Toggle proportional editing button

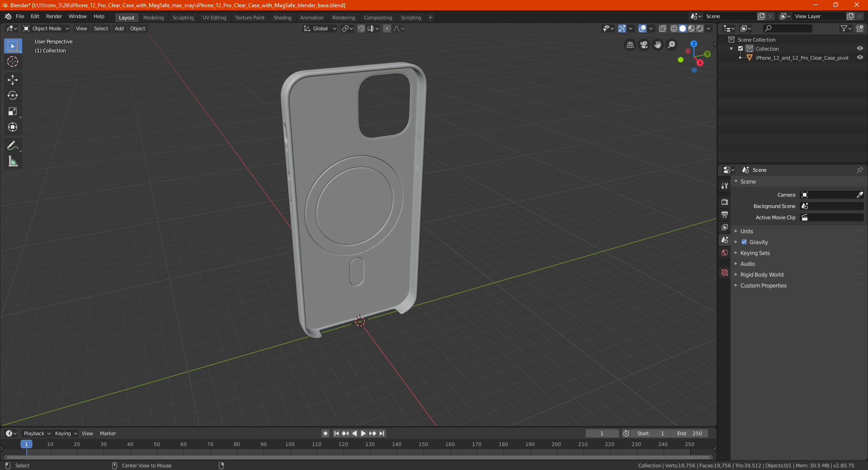387,28
